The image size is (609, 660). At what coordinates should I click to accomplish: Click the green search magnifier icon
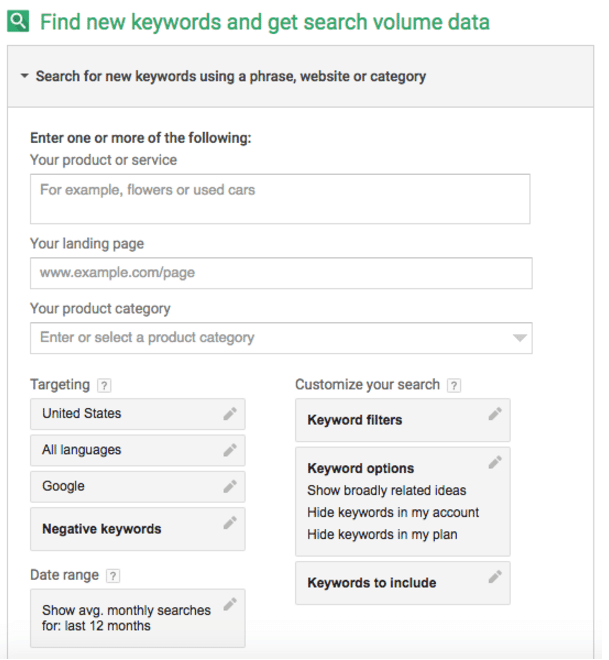click(x=18, y=22)
